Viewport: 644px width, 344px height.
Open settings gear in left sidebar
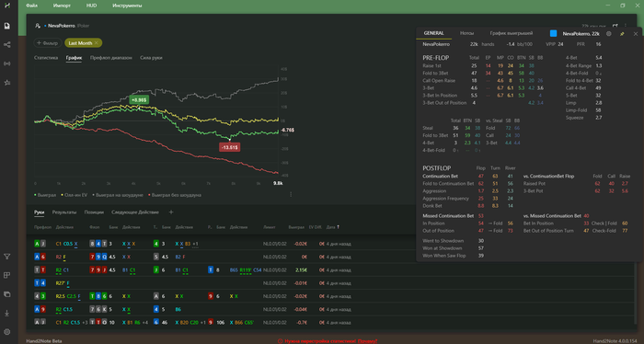pos(7,332)
